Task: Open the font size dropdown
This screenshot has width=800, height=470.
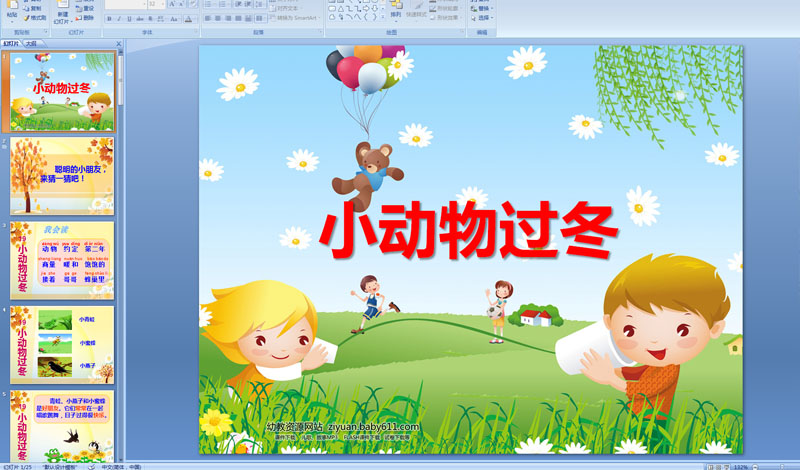Action: 156,4
